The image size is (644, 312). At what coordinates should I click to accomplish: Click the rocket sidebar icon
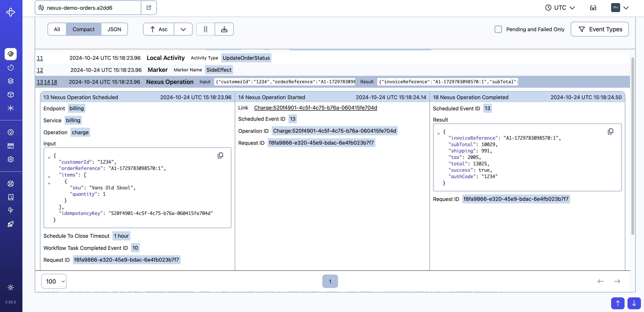[x=11, y=224]
